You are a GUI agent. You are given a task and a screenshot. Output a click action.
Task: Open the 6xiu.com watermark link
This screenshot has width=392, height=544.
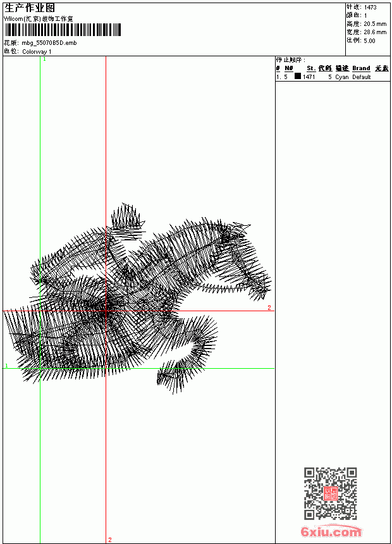pos(331,531)
